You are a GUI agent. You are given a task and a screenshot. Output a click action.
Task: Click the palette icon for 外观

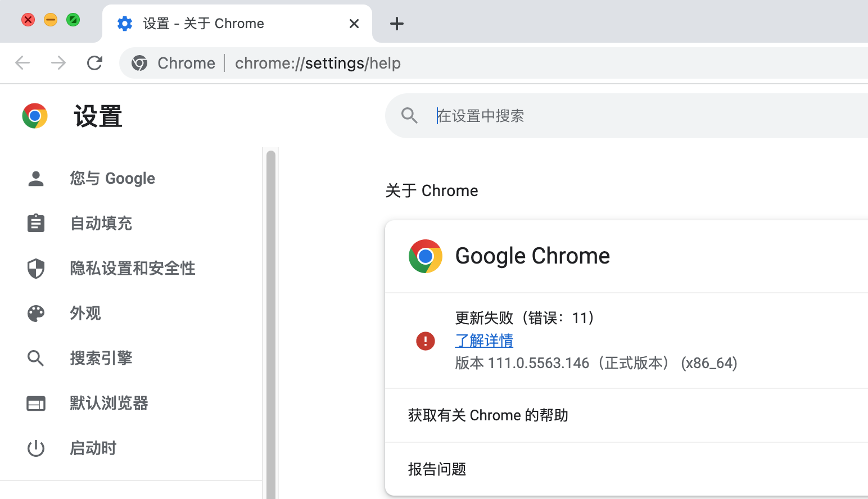[x=36, y=314]
